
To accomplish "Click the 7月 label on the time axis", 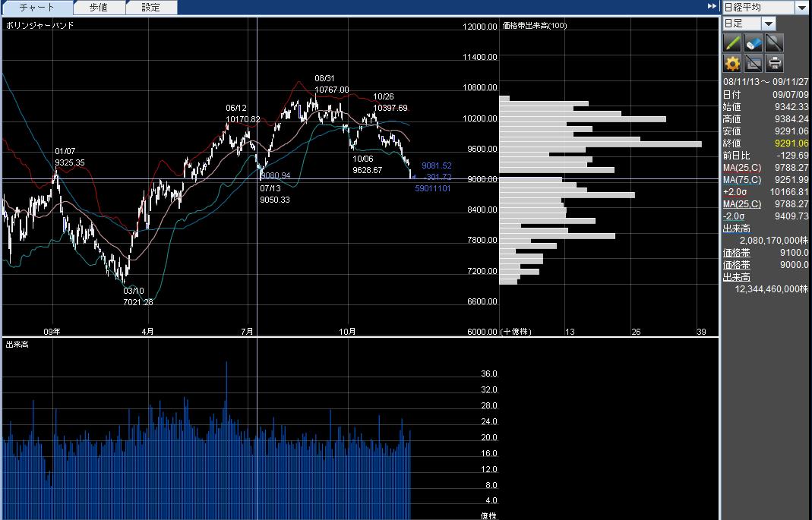I will [x=248, y=331].
